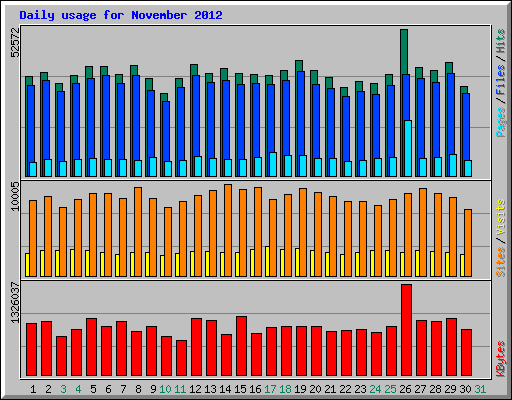Select day label 20 on the axis
The height and width of the screenshot is (400, 512).
click(x=315, y=389)
